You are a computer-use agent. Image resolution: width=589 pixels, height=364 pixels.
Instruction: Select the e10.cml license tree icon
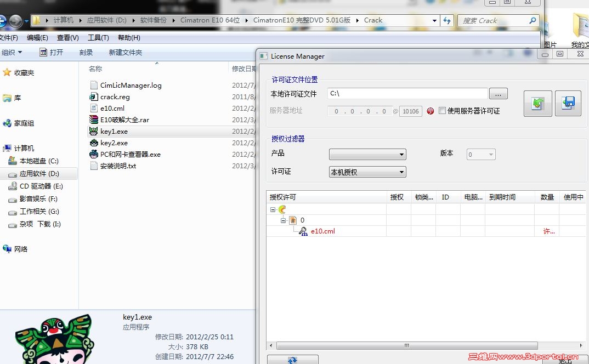pyautogui.click(x=303, y=231)
